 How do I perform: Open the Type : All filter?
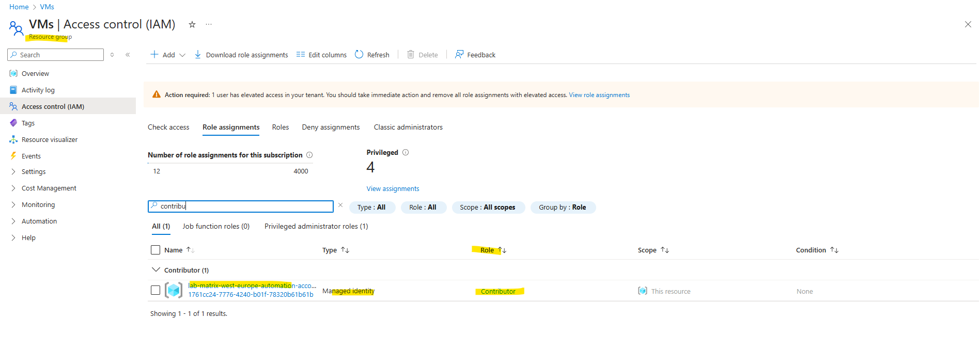pyautogui.click(x=372, y=208)
